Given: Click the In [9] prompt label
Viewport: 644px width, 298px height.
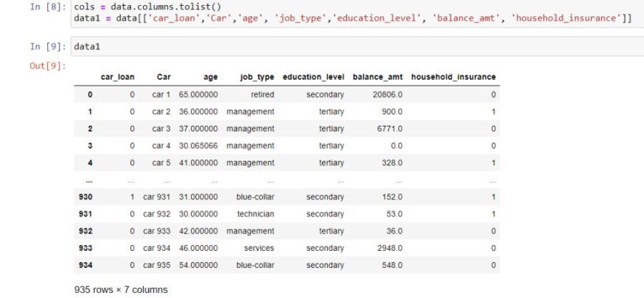Looking at the screenshot, I should point(48,46).
